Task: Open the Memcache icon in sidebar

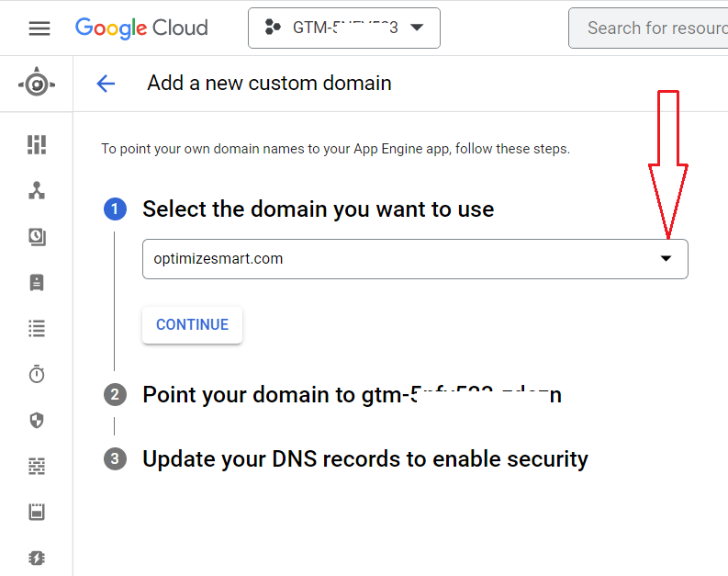Action: point(37,512)
